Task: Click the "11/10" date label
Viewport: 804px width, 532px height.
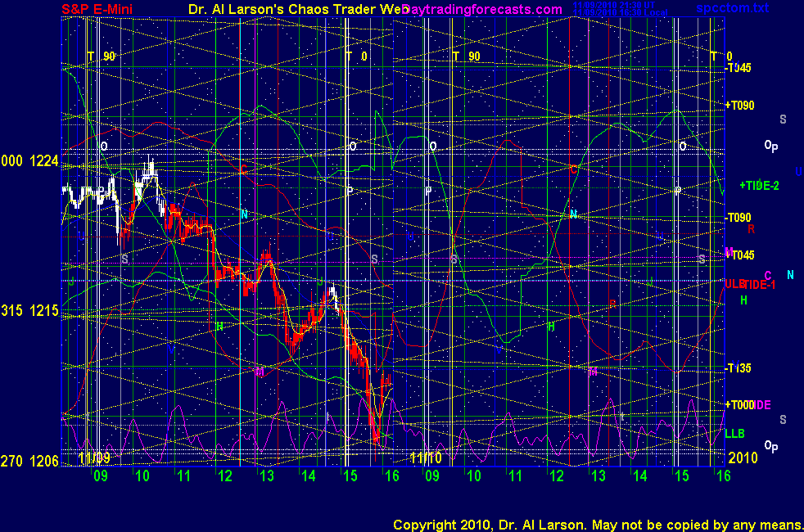Action: [426, 458]
